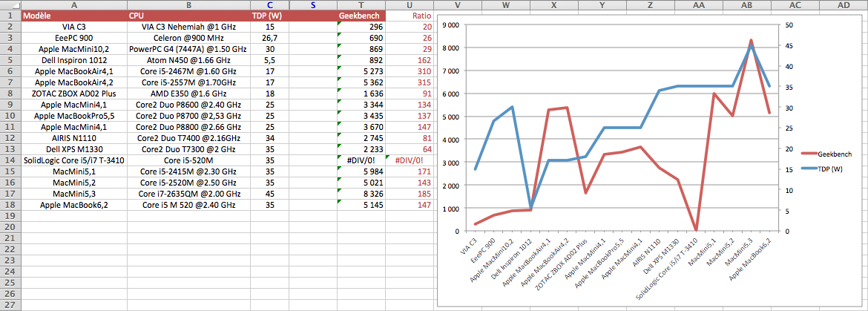Select Geekbench score '5 145'
The width and height of the screenshot is (868, 311).
[x=361, y=205]
